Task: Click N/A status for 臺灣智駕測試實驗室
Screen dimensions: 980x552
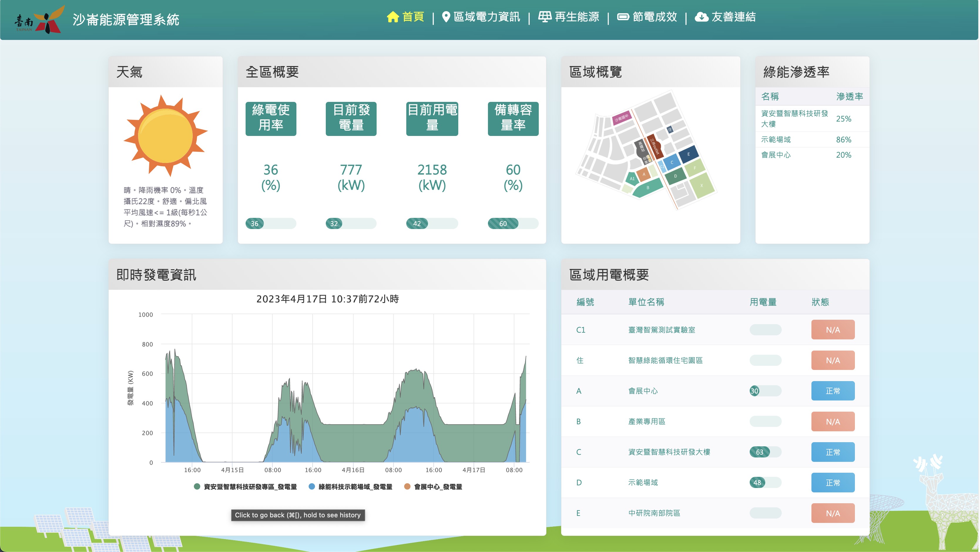Action: (833, 330)
